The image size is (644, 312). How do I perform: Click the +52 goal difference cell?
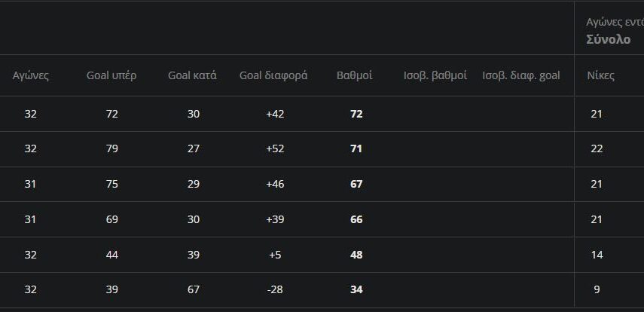click(274, 149)
